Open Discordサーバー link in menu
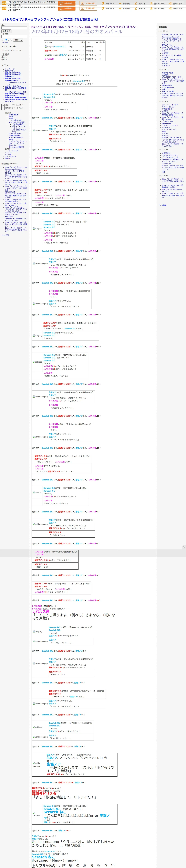This screenshot has width=186, height=868. pyautogui.click(x=16, y=146)
